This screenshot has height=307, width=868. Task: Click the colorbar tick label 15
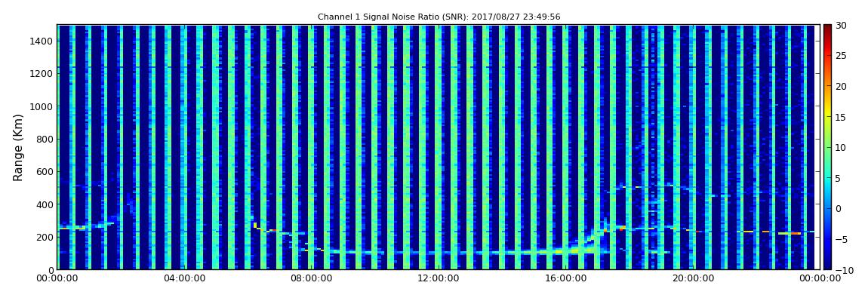tap(840, 117)
